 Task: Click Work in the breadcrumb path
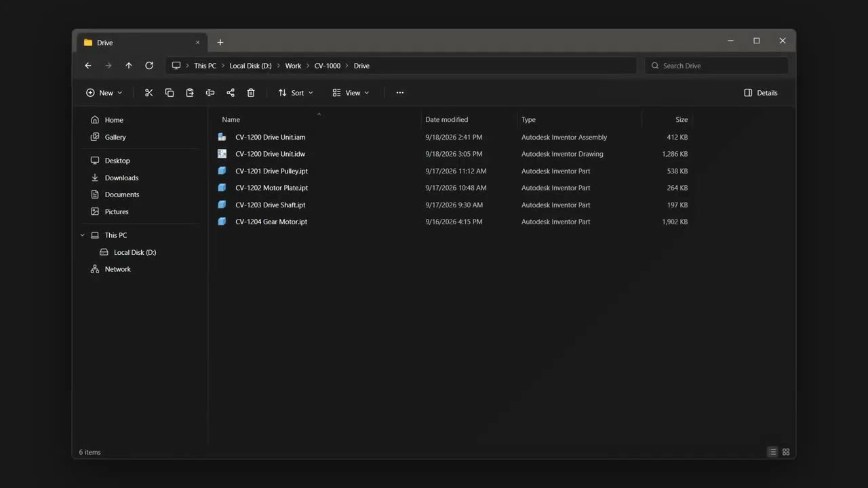(293, 66)
